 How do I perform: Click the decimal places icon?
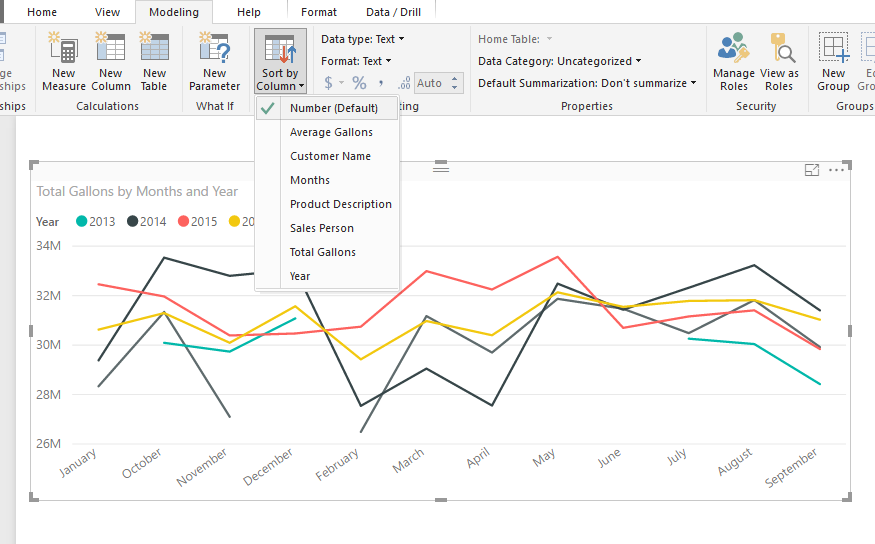[404, 83]
